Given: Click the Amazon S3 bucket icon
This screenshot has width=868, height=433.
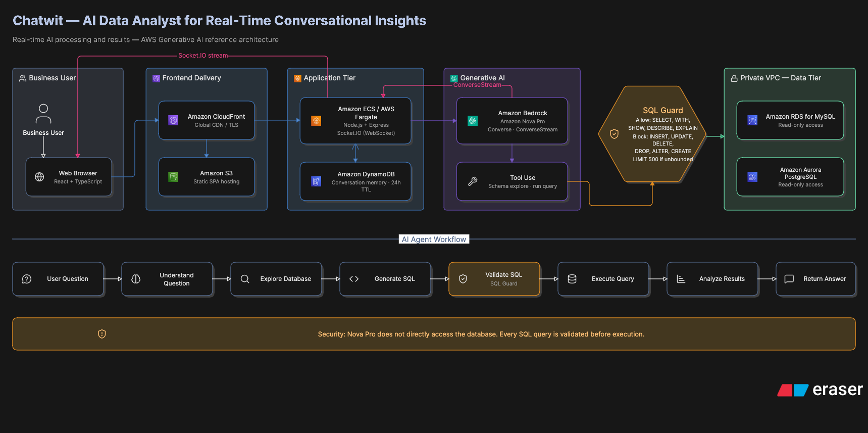Looking at the screenshot, I should 173,177.
